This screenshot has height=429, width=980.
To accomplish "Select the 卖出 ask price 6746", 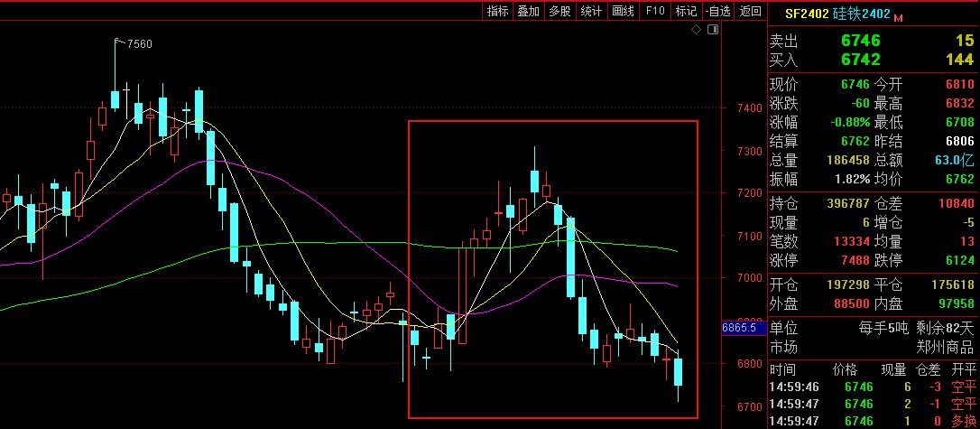I will pos(860,41).
